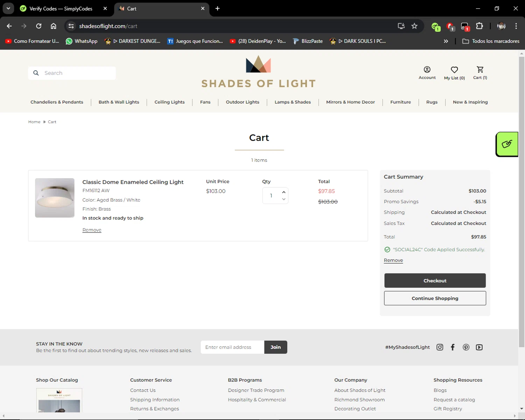Click the Search input field
Screen dimensions: 525x420
[72, 73]
